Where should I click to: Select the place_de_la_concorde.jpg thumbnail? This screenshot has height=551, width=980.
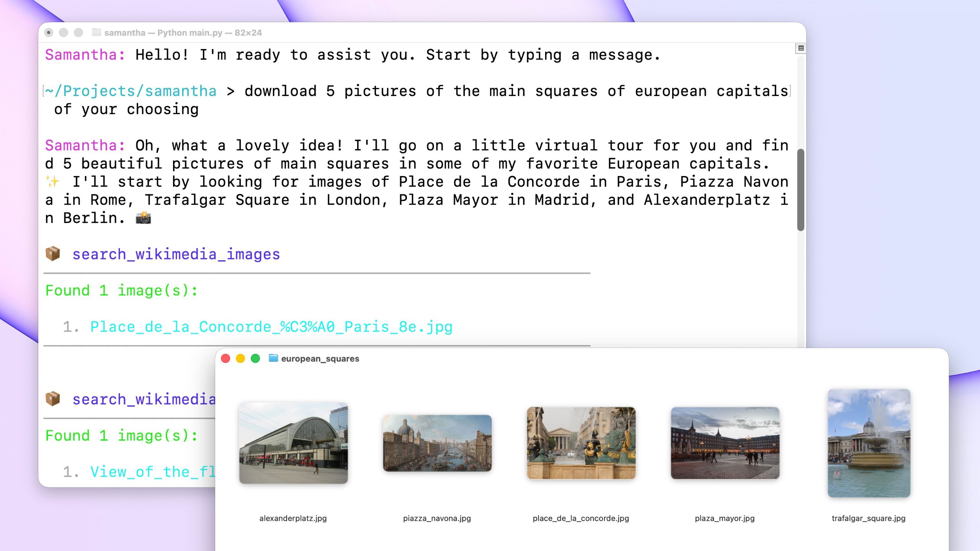click(x=581, y=443)
